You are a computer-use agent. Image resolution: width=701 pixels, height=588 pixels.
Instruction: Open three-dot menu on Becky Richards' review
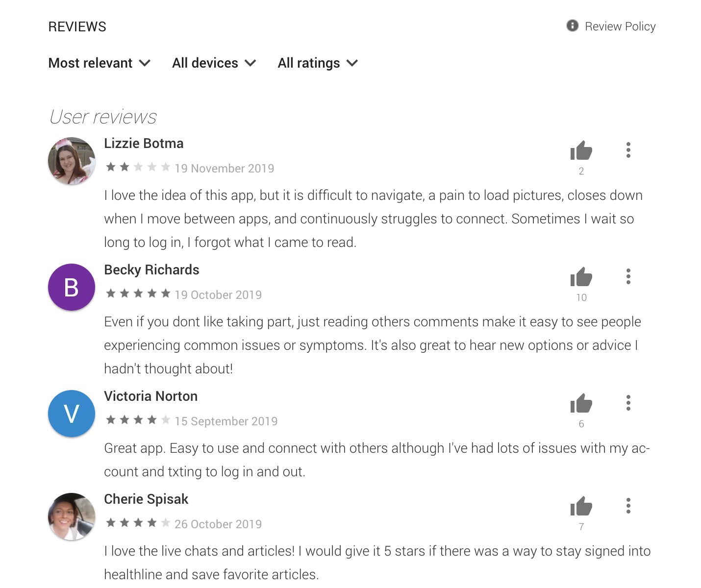point(628,276)
